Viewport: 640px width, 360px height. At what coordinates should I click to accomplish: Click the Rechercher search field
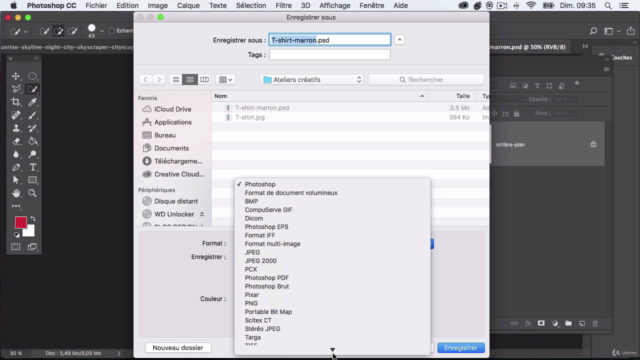pyautogui.click(x=426, y=80)
